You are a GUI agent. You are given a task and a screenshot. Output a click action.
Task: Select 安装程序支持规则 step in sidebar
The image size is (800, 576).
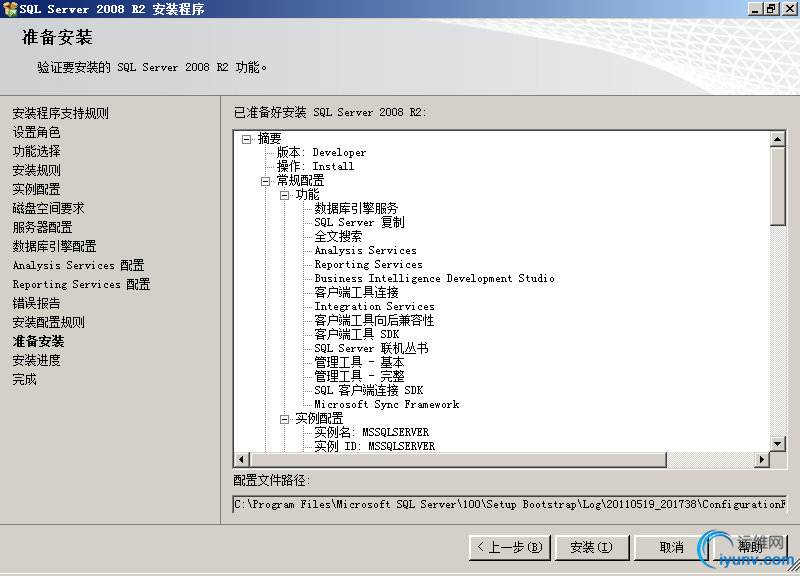(x=61, y=113)
